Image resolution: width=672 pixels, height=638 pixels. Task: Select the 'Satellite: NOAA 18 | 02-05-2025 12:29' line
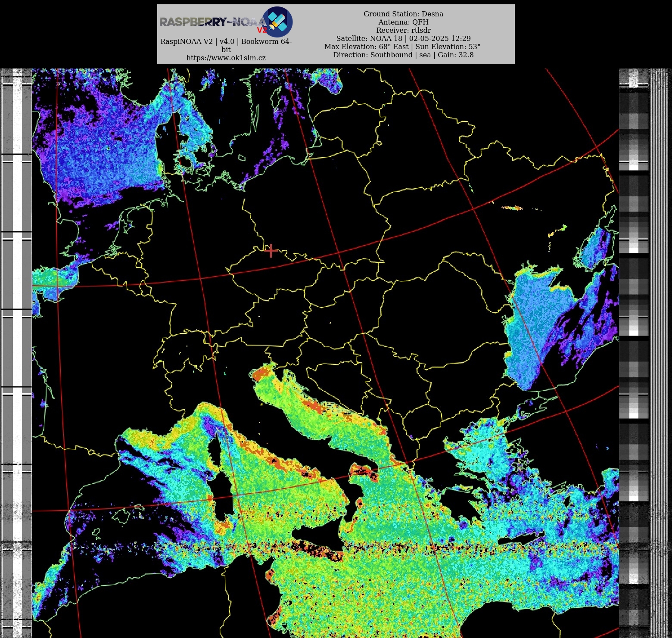(x=403, y=38)
